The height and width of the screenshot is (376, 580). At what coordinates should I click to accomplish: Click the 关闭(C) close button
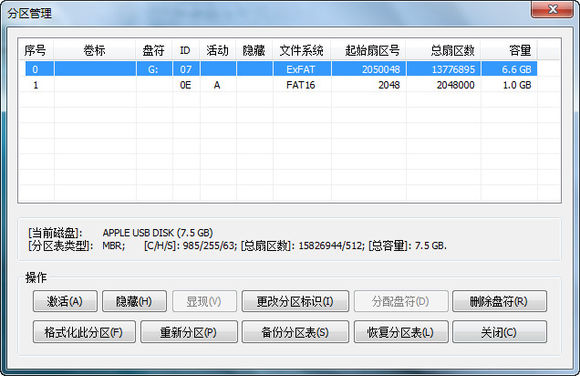pyautogui.click(x=499, y=332)
